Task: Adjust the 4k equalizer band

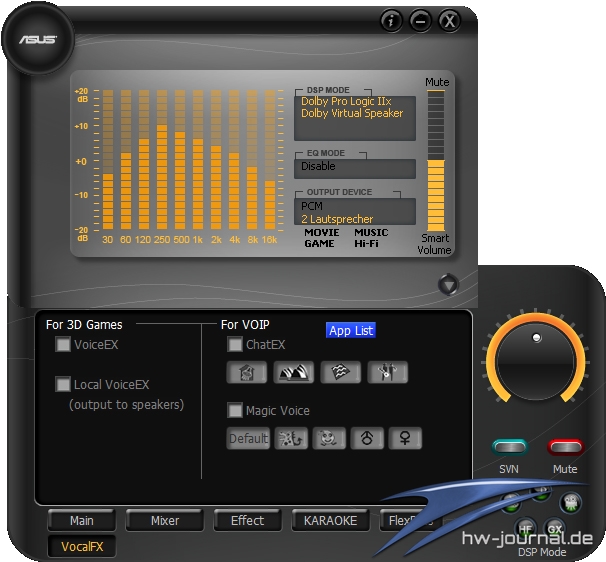Action: click(234, 160)
